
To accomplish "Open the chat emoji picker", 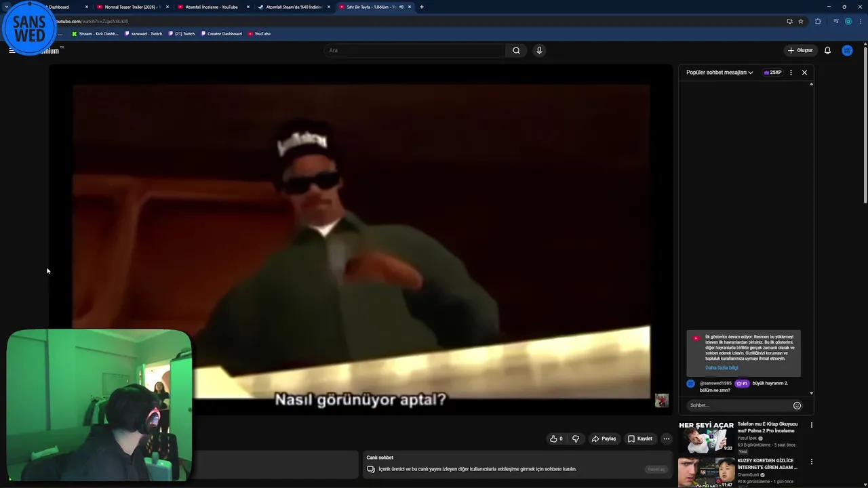I will coord(797,405).
